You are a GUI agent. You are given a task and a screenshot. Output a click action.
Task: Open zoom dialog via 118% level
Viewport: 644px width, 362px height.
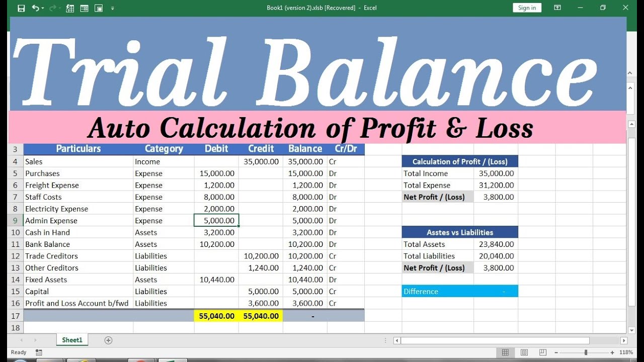626,352
